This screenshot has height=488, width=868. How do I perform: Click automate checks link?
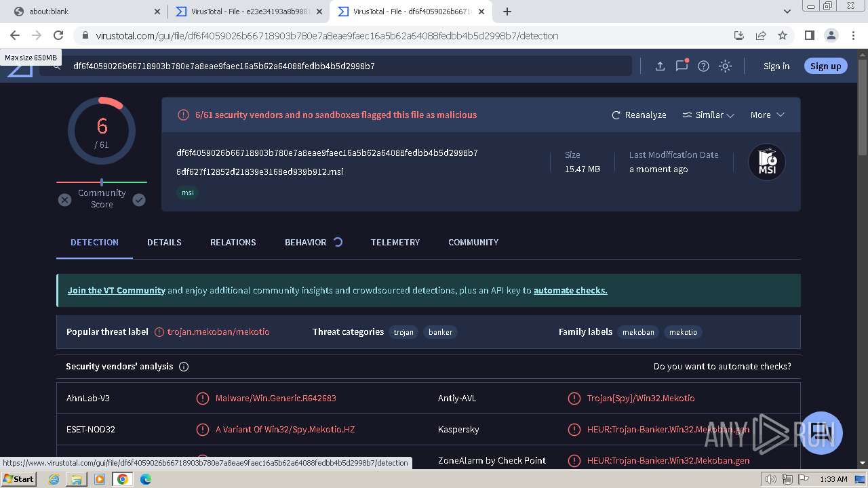570,290
